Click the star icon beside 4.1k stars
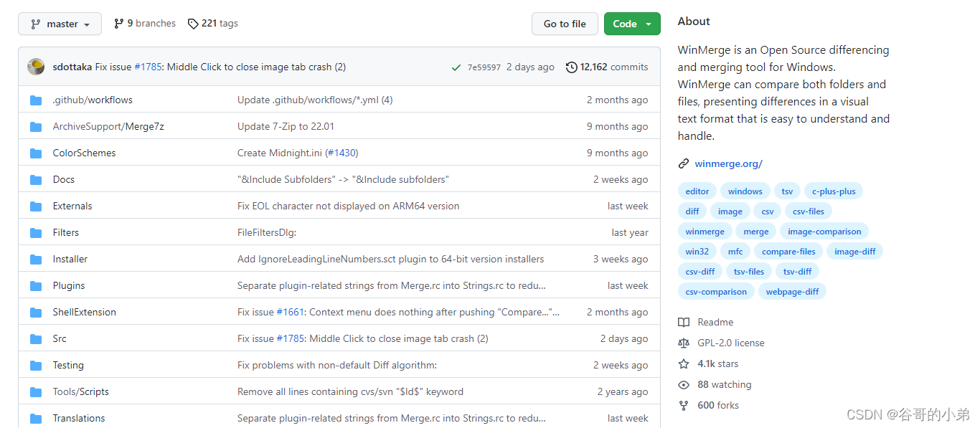The height and width of the screenshot is (428, 980). pos(684,364)
